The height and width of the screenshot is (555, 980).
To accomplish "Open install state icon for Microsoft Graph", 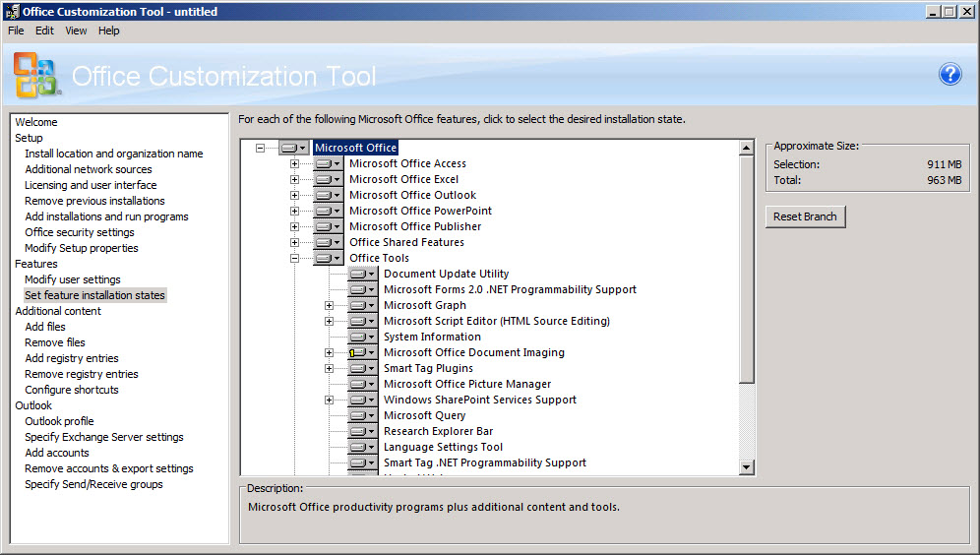I will coord(362,306).
